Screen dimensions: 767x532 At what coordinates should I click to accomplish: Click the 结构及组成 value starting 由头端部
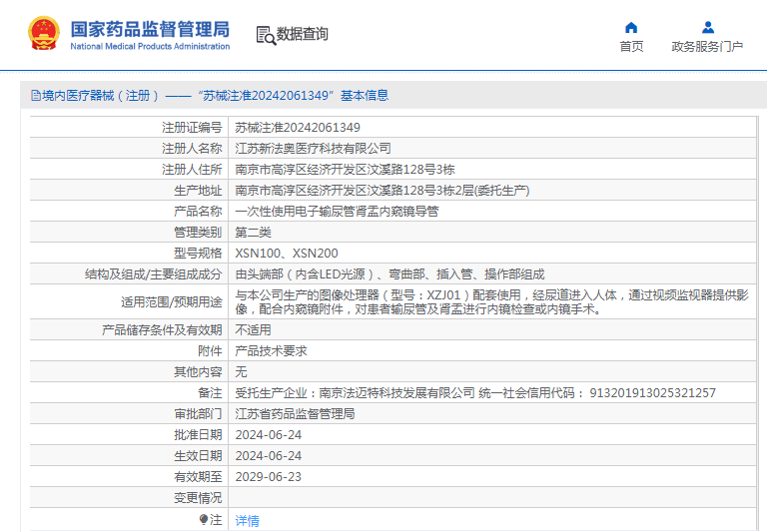pos(389,274)
